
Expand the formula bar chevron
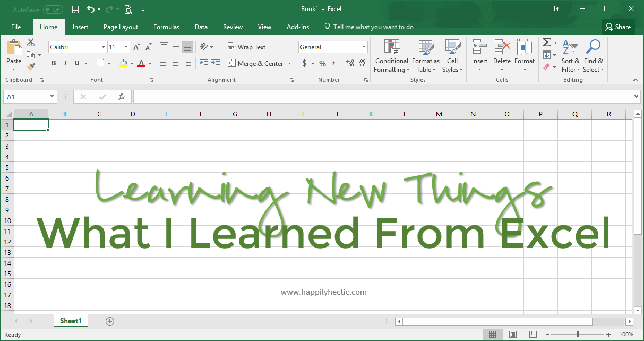(x=637, y=97)
